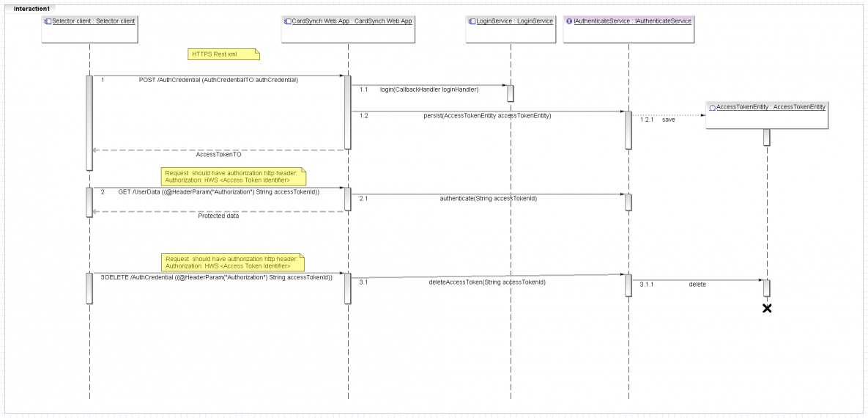Click the deleteAccessToken(String accessTokenId) message
This screenshot has width=868, height=418.
(x=486, y=282)
